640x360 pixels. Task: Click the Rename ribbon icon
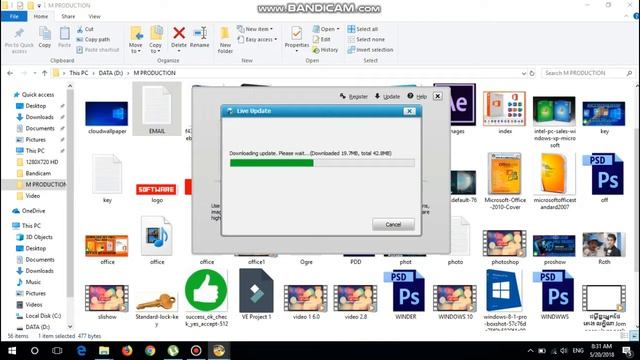pyautogui.click(x=200, y=37)
